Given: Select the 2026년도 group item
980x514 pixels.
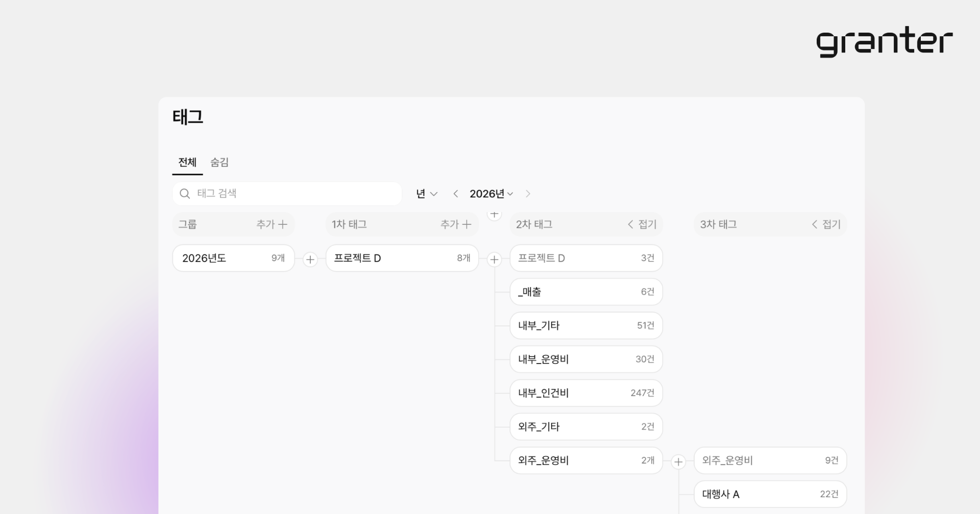Looking at the screenshot, I should pos(234,258).
